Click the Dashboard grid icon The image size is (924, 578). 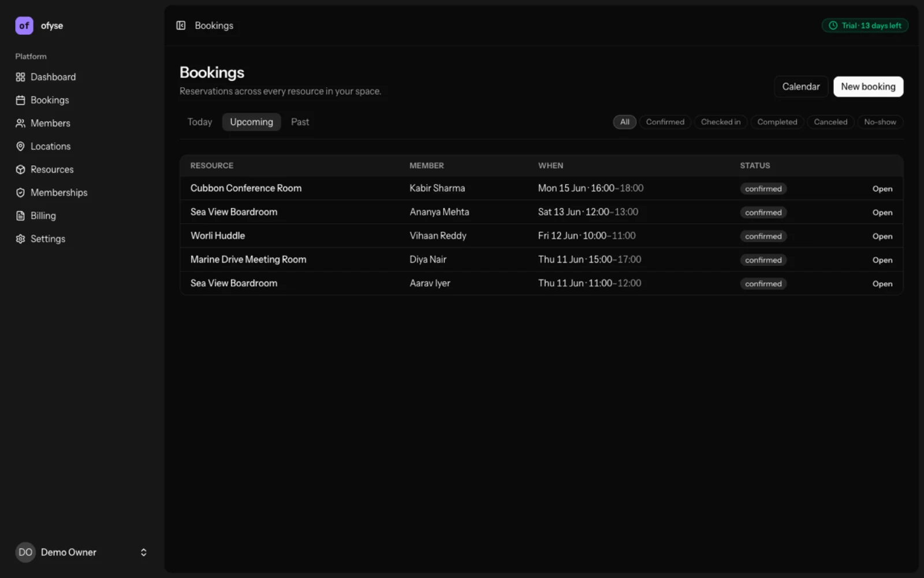pos(20,77)
